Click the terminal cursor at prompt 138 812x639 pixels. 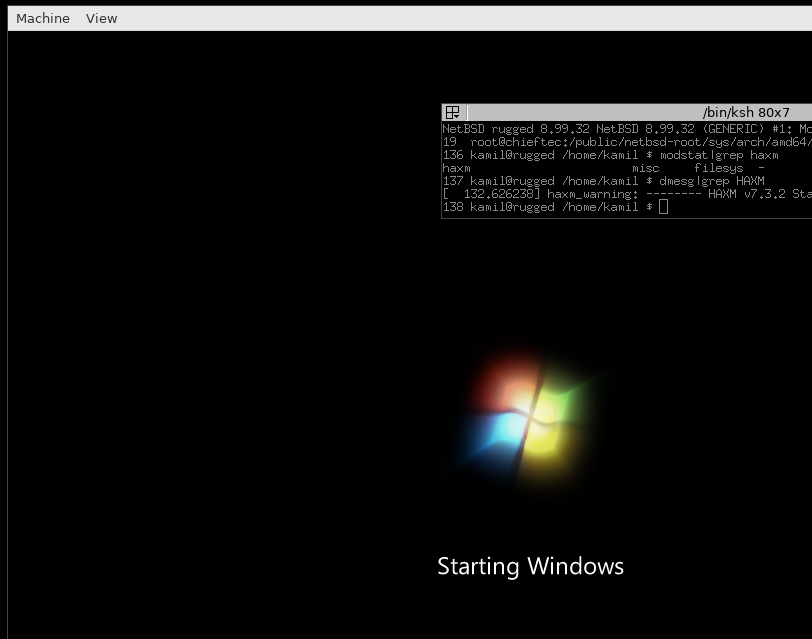coord(663,207)
